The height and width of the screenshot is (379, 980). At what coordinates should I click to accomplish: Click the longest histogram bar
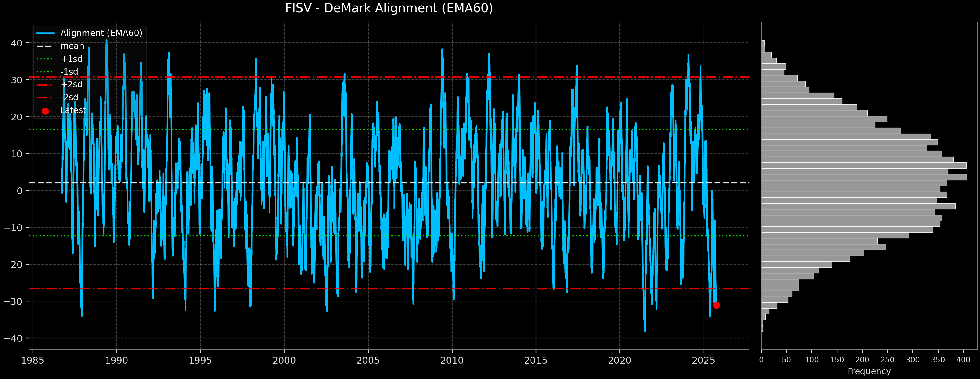tap(864, 177)
